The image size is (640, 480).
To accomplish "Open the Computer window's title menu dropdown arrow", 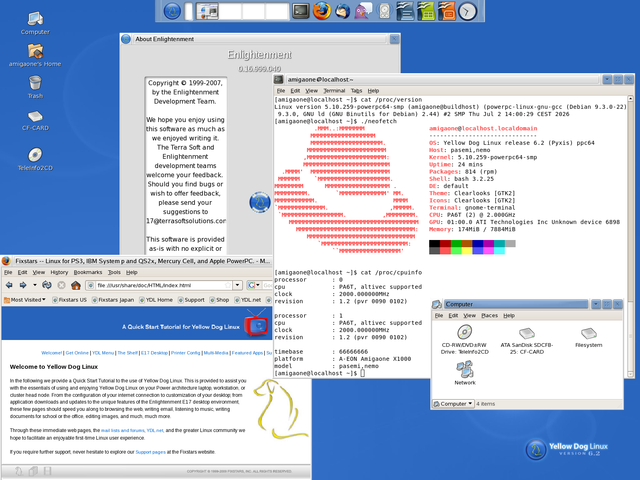I will 596,304.
